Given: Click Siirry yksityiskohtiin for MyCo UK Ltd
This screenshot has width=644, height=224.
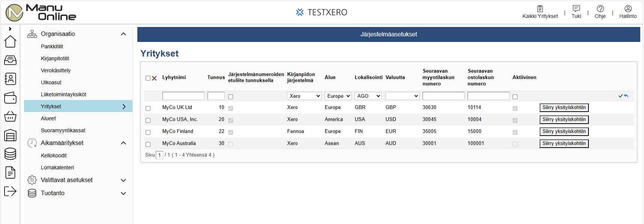Looking at the screenshot, I should 564,108.
